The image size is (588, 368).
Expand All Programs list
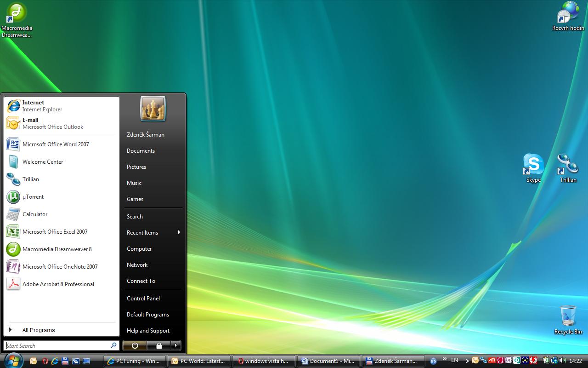coord(62,330)
